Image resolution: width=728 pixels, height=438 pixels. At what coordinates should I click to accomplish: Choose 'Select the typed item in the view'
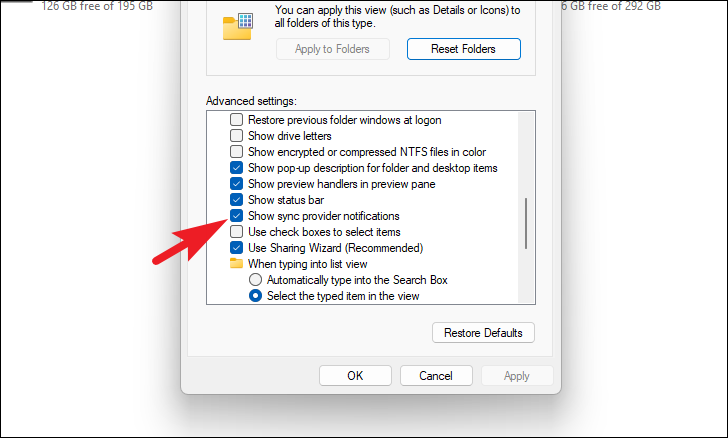tap(255, 295)
